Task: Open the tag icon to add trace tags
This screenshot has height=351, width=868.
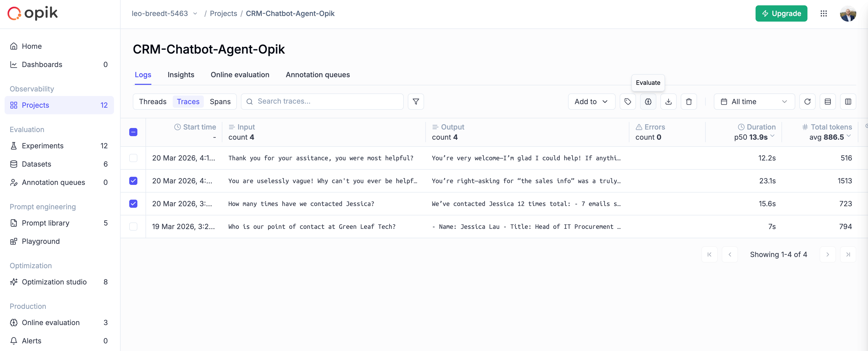Action: click(628, 101)
